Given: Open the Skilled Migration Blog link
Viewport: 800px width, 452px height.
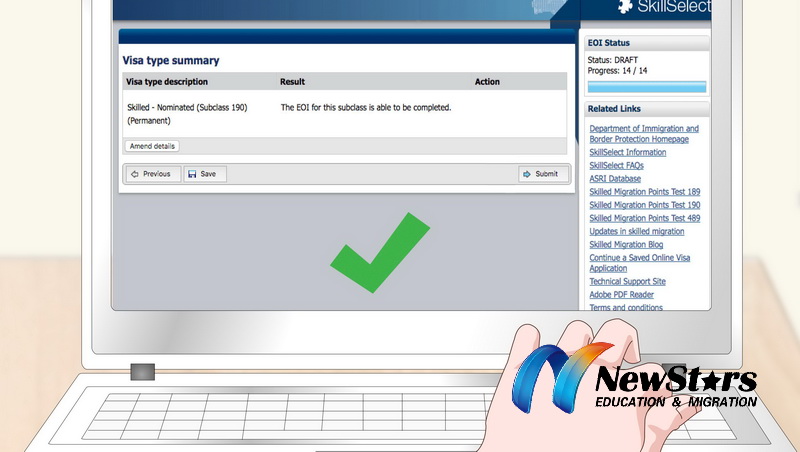Looking at the screenshot, I should pyautogui.click(x=626, y=245).
